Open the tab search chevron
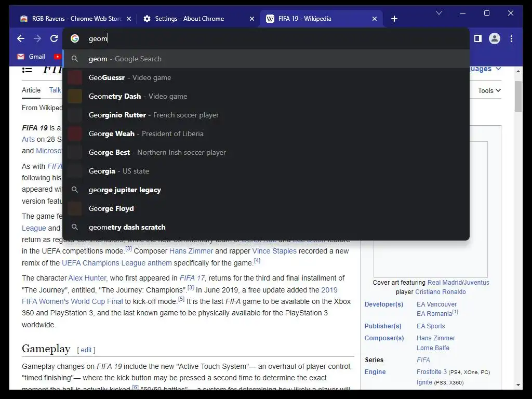 coord(438,13)
